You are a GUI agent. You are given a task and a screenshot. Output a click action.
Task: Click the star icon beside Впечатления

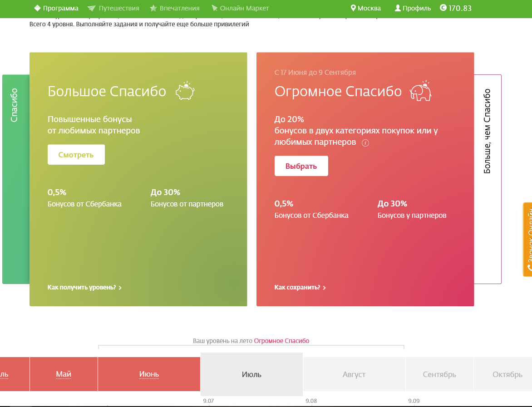click(x=153, y=8)
